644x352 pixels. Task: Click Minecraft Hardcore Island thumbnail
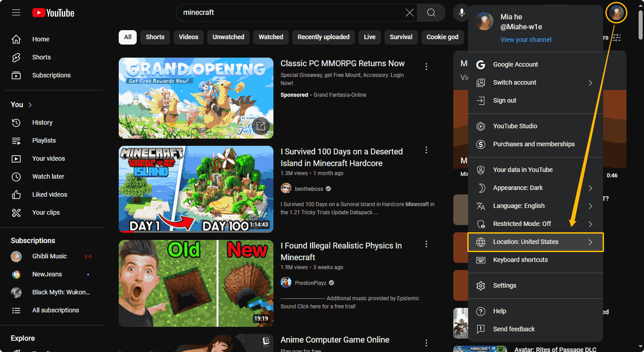click(196, 189)
